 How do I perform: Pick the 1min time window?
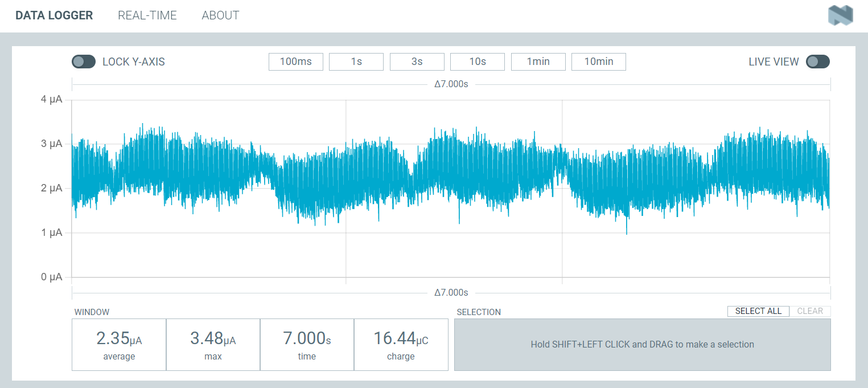(538, 62)
